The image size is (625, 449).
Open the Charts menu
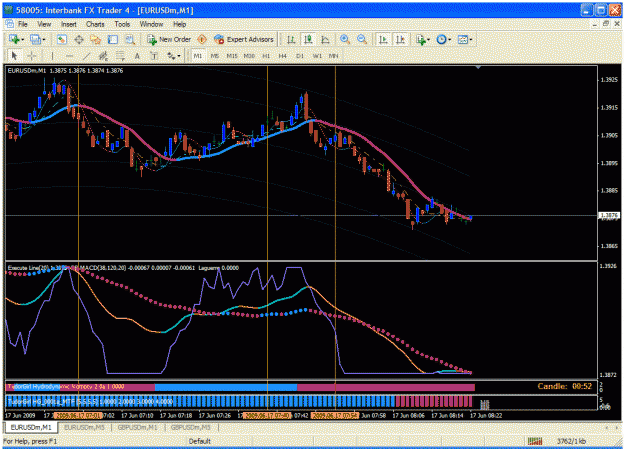click(x=95, y=24)
